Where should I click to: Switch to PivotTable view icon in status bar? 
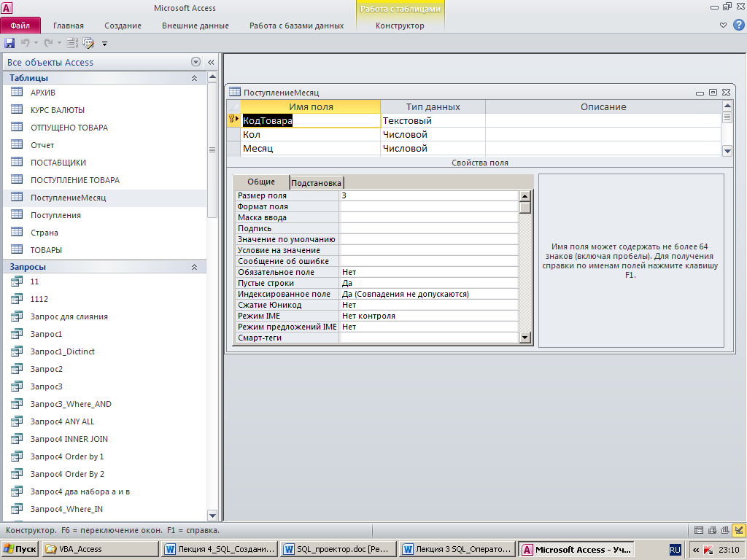(x=712, y=530)
